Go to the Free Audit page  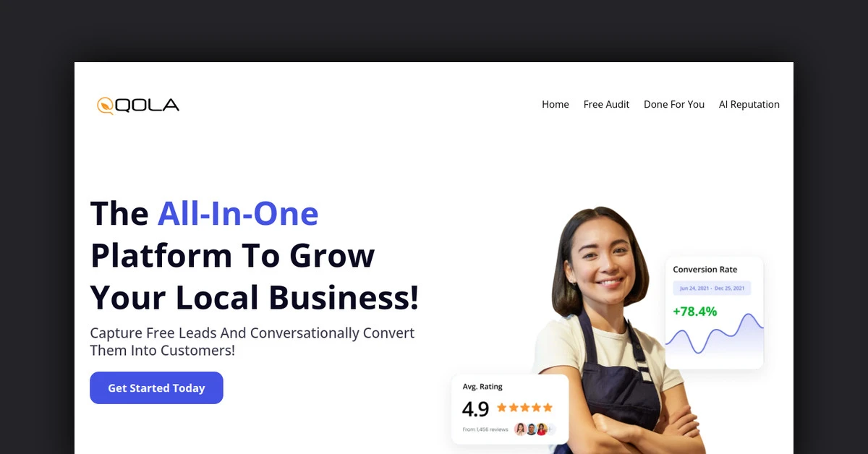pyautogui.click(x=606, y=104)
